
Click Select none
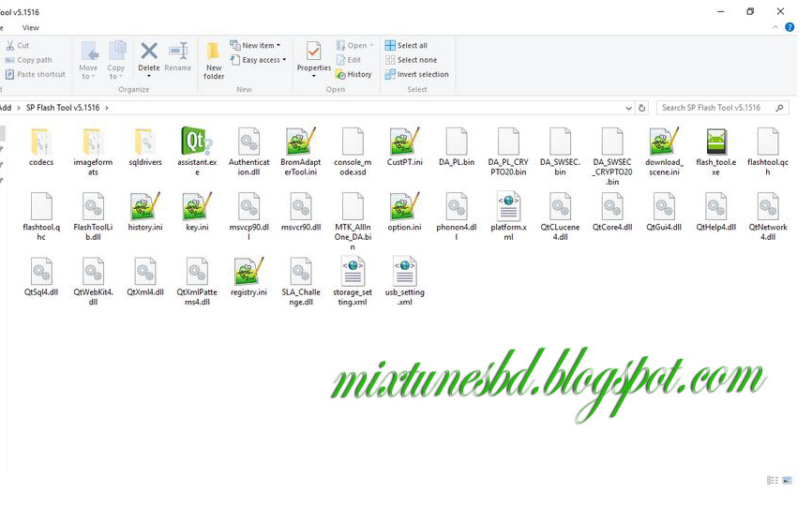coord(412,60)
